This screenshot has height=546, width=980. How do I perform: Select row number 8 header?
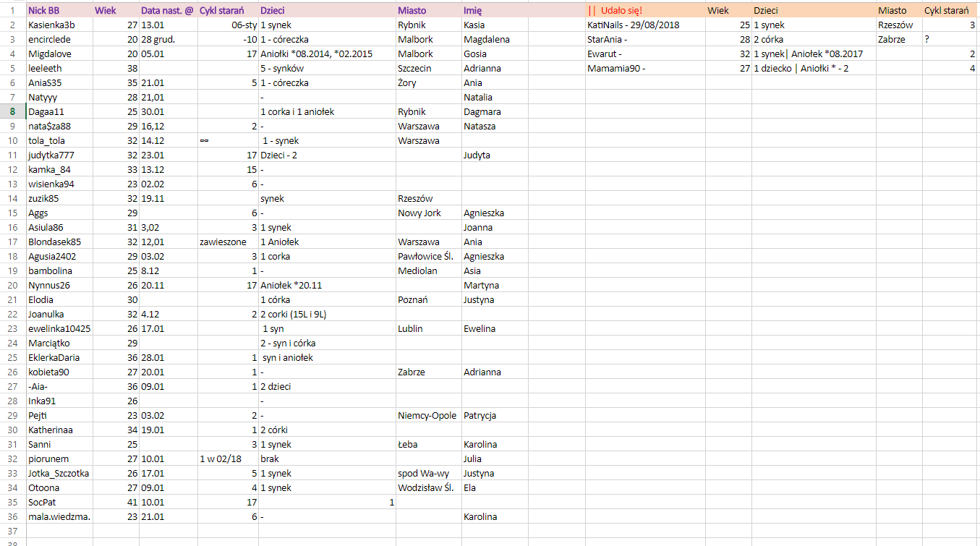[x=12, y=112]
